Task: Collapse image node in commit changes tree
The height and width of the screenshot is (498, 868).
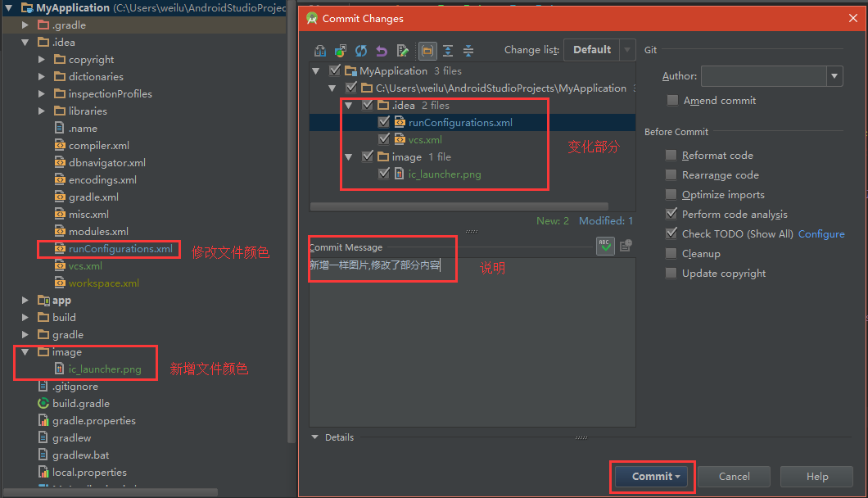Action: click(348, 156)
